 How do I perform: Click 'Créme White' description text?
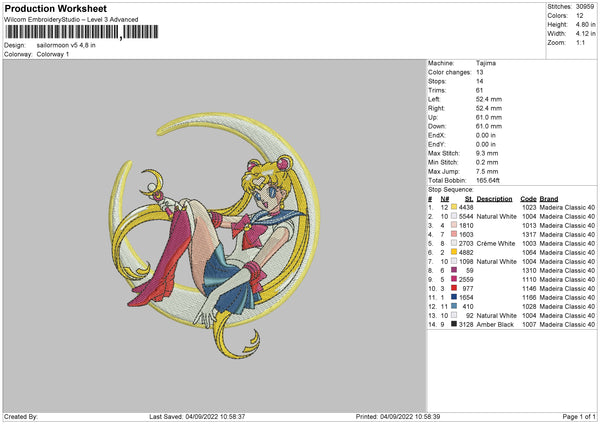496,243
